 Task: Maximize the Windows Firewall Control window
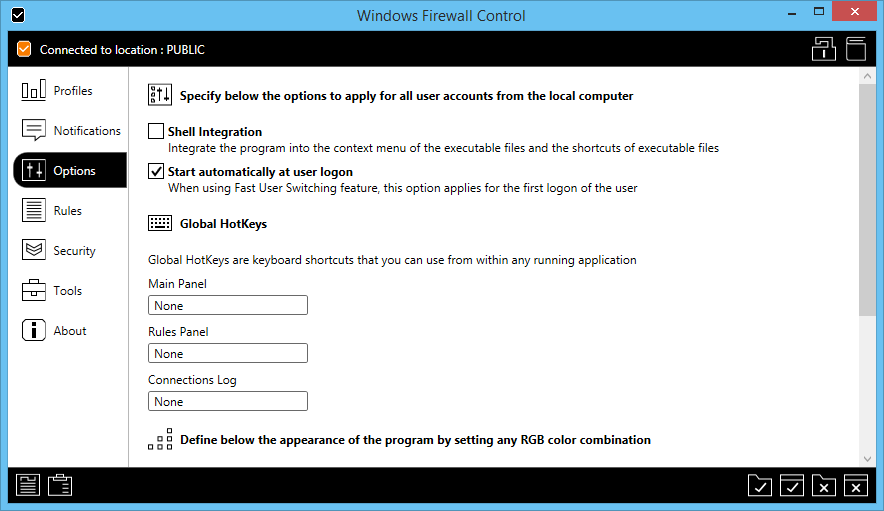(819, 12)
